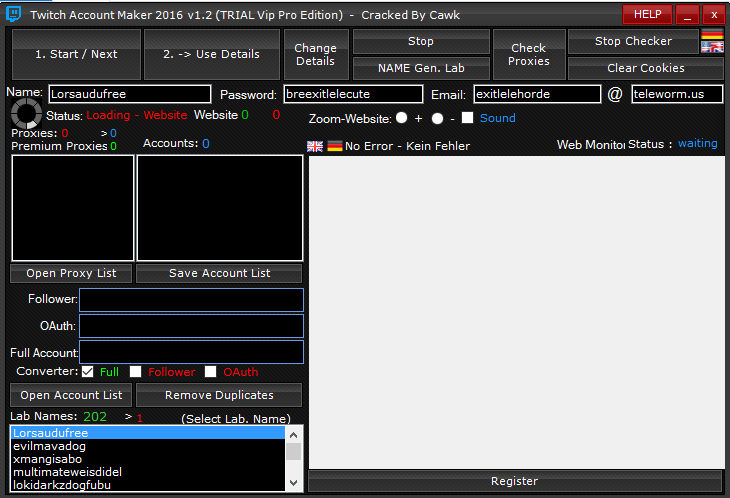This screenshot has width=730, height=498.
Task: Click the Remove Duplicates button
Action: point(219,395)
